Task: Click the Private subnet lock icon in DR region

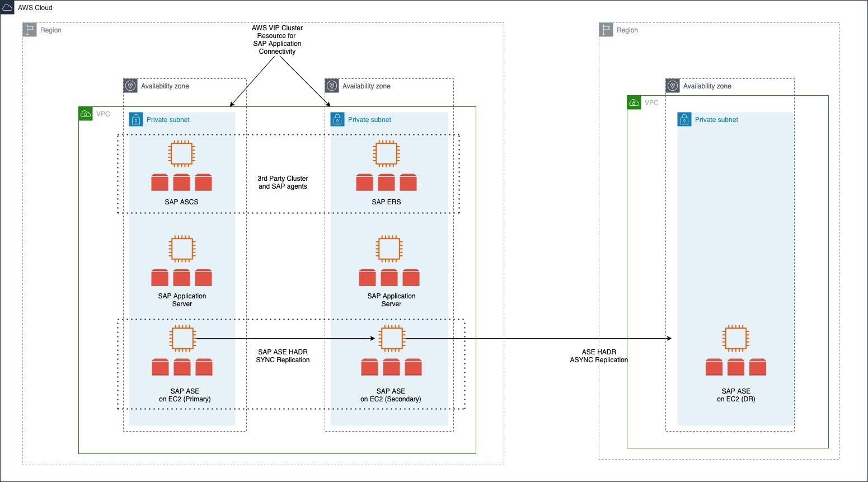Action: 684,119
